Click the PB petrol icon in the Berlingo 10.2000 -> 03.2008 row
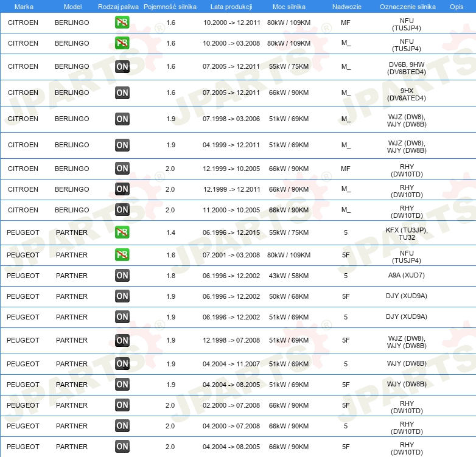Image resolution: width=476 pixels, height=457 pixels. [122, 43]
